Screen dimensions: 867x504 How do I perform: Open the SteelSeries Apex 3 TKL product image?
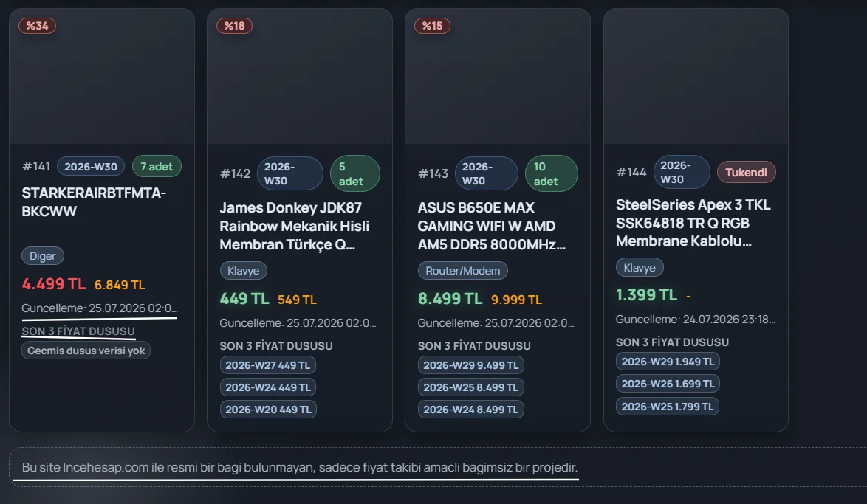click(696, 76)
